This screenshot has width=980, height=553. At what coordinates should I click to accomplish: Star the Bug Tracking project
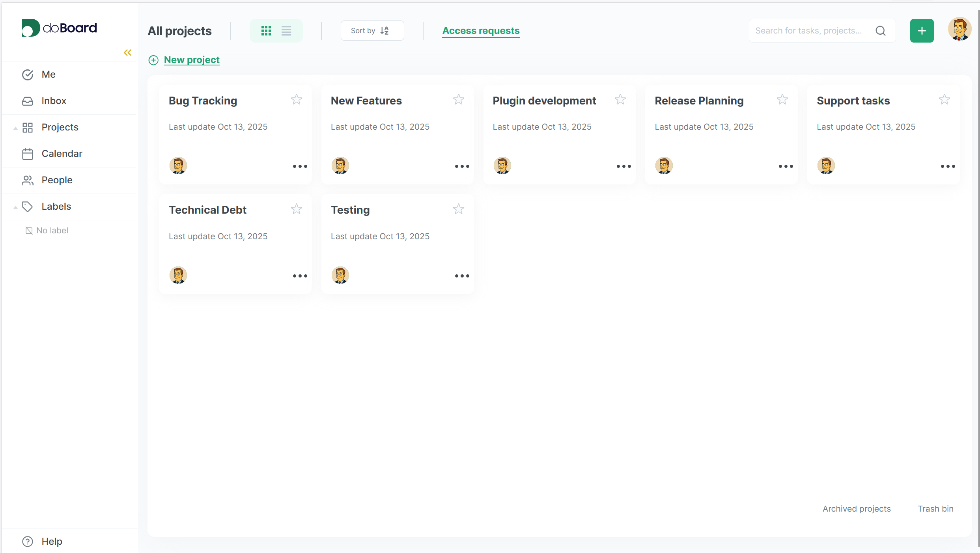pos(297,100)
